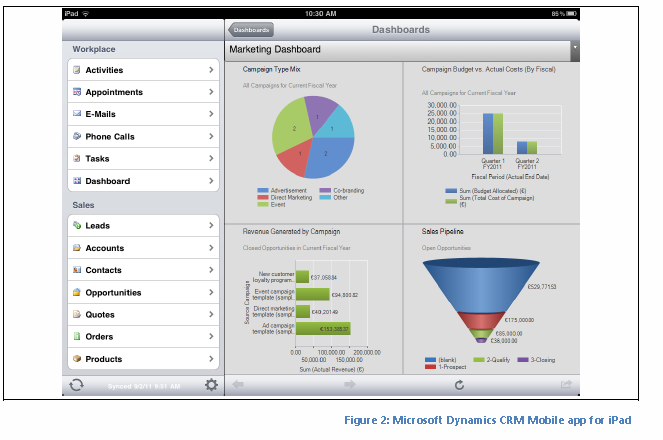Expand the Quotes row chevron
Viewport: 663px width, 440px height.
(x=211, y=314)
